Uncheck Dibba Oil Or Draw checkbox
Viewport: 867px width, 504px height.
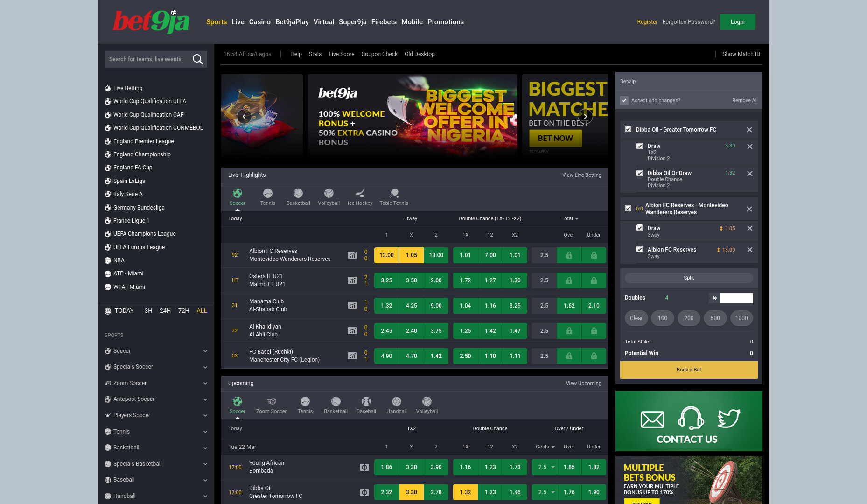(x=640, y=173)
